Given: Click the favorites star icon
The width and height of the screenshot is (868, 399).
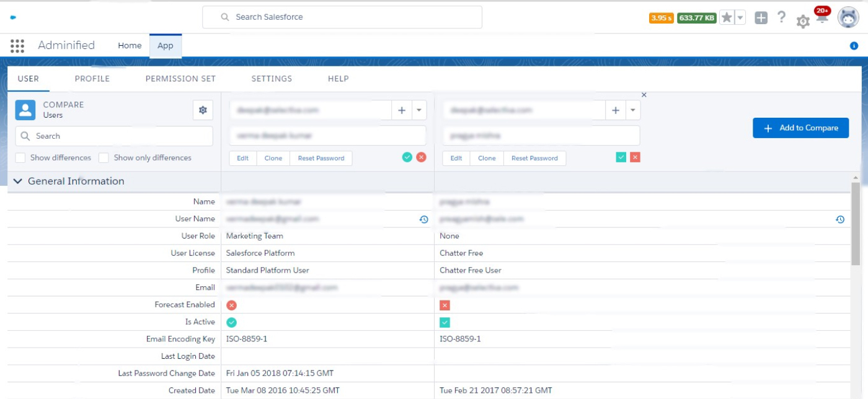Looking at the screenshot, I should 727,18.
